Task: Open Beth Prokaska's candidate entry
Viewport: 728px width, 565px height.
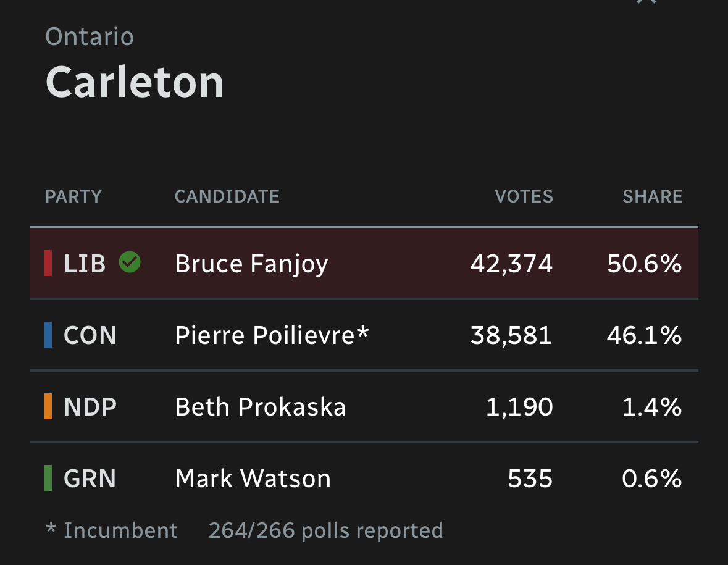Action: coord(261,407)
